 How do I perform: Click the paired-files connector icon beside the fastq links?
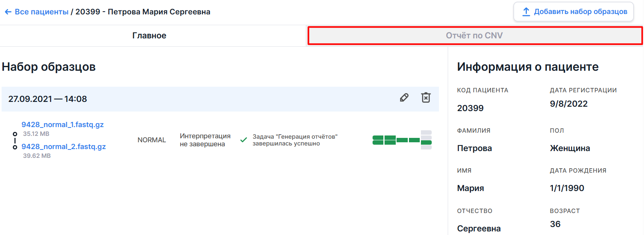(x=15, y=141)
